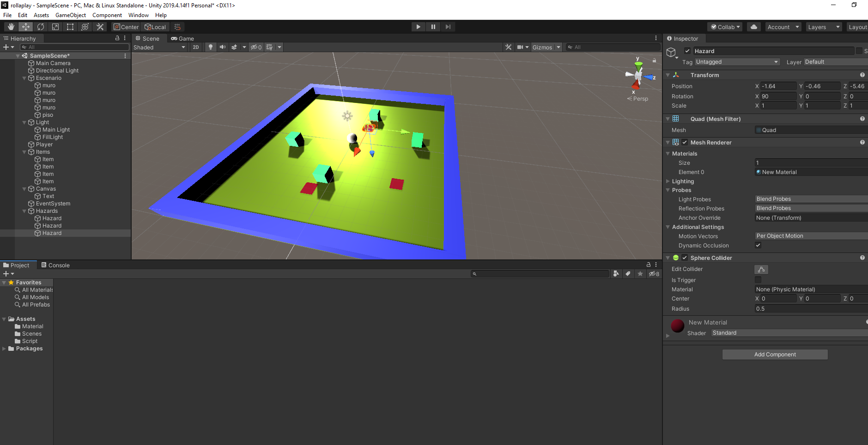Edit the Position X value field

point(778,86)
